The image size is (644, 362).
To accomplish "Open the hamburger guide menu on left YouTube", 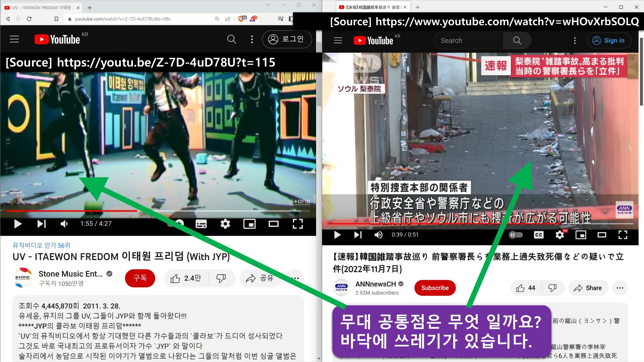I will click(14, 39).
